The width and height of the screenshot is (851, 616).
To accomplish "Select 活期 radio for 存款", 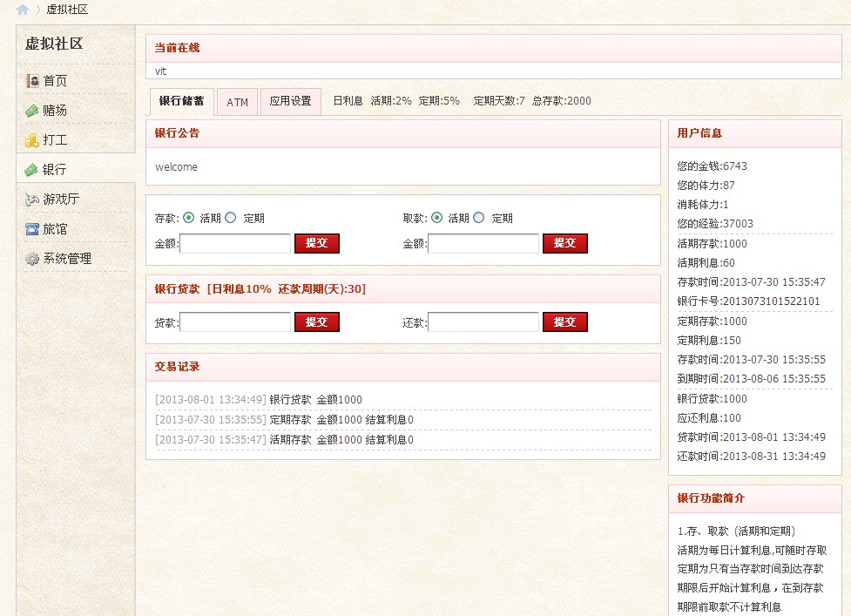I will coord(188,218).
